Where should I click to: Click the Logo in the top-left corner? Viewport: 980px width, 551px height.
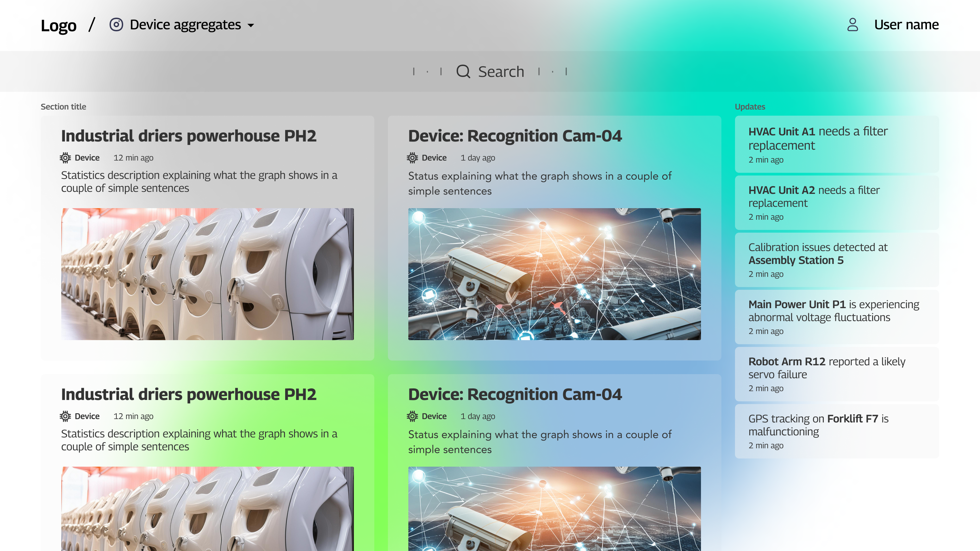click(59, 25)
